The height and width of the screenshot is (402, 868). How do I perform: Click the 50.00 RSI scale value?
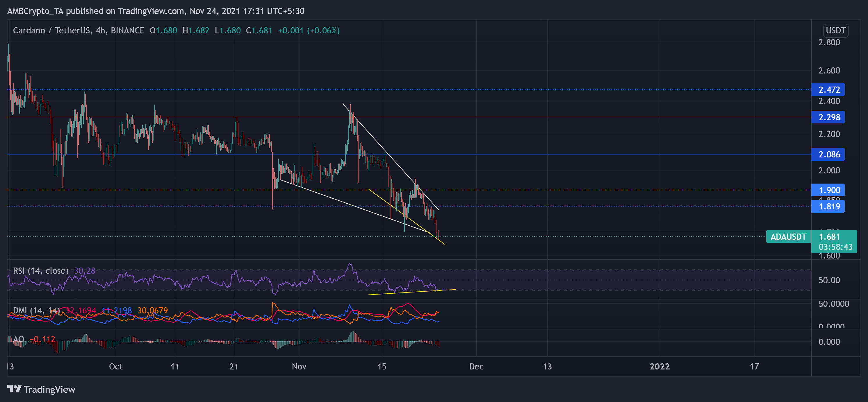pos(829,280)
